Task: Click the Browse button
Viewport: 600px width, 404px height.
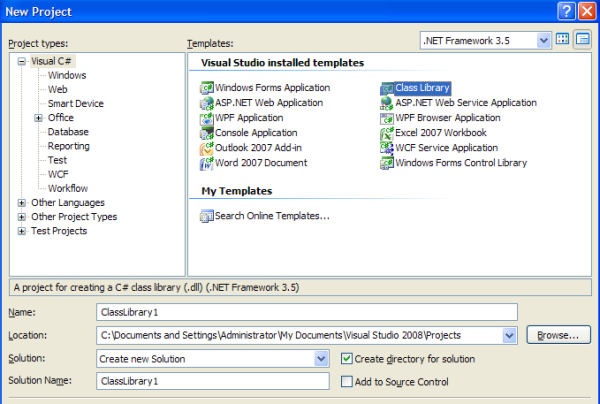Action: coord(558,336)
